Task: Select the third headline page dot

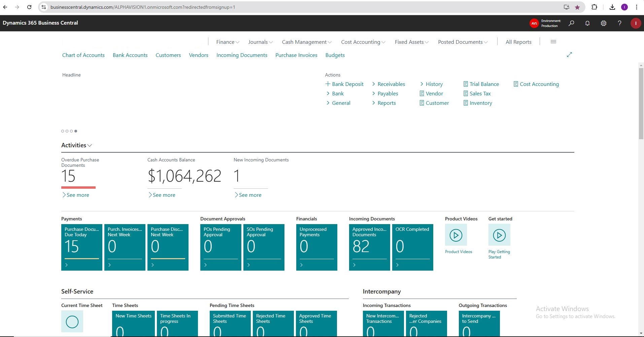Action: (71, 131)
